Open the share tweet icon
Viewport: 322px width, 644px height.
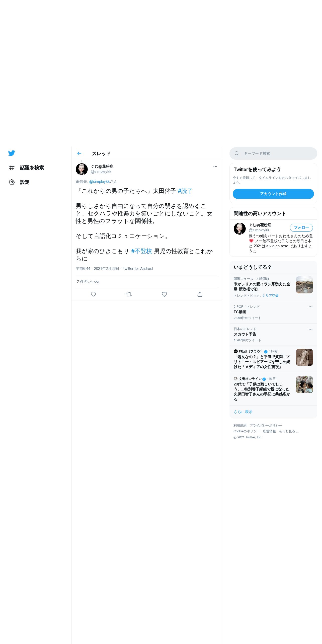200,294
